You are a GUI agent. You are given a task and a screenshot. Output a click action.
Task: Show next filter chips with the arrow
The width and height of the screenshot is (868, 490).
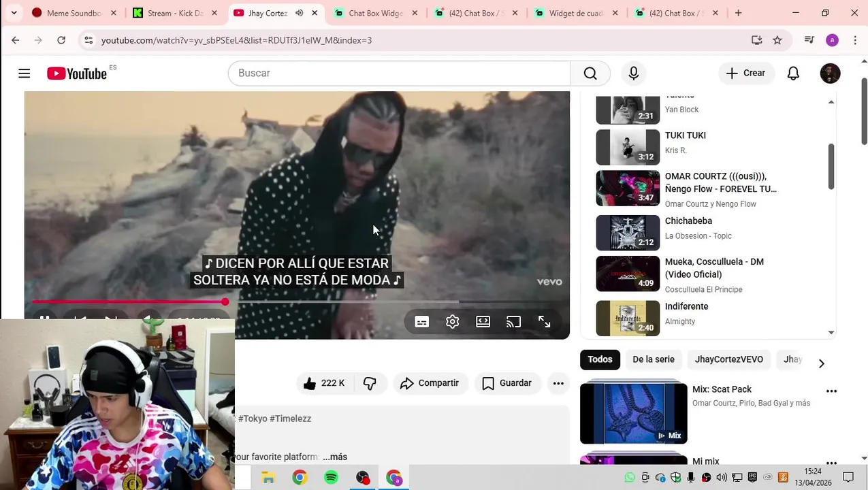click(821, 363)
